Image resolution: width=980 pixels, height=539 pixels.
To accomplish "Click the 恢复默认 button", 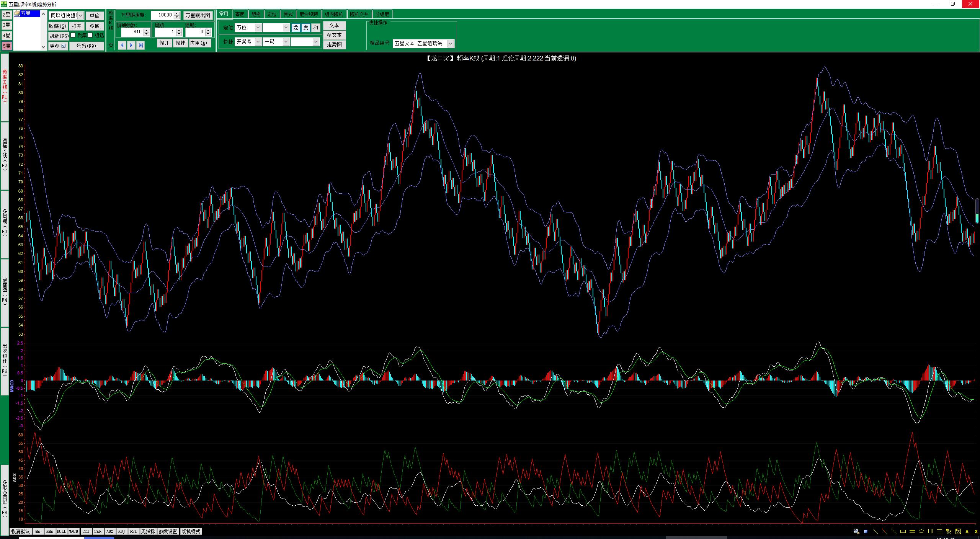I will coord(20,531).
